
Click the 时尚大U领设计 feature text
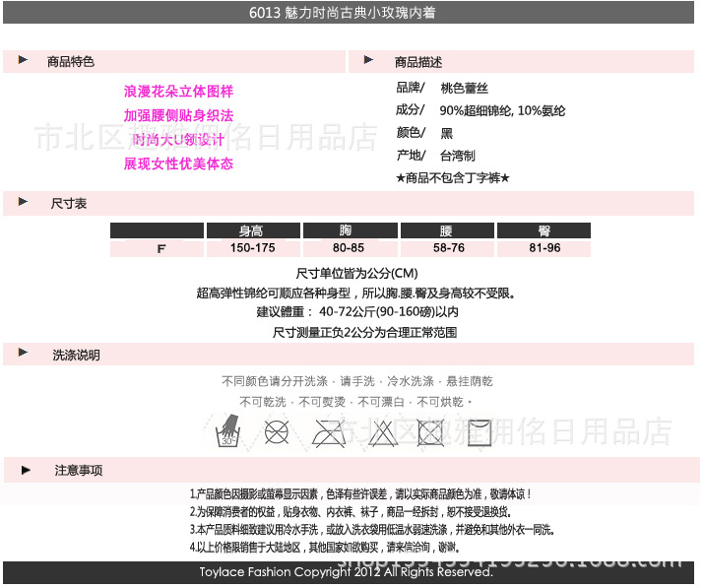tap(178, 140)
